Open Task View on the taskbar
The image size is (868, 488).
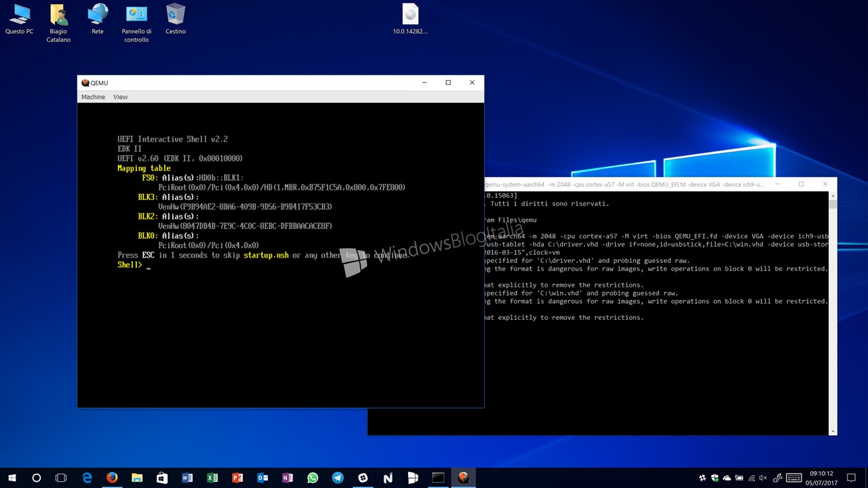point(61,478)
